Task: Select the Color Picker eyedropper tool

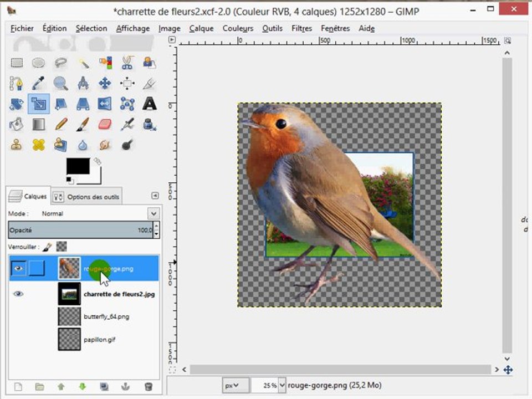Action: 38,83
